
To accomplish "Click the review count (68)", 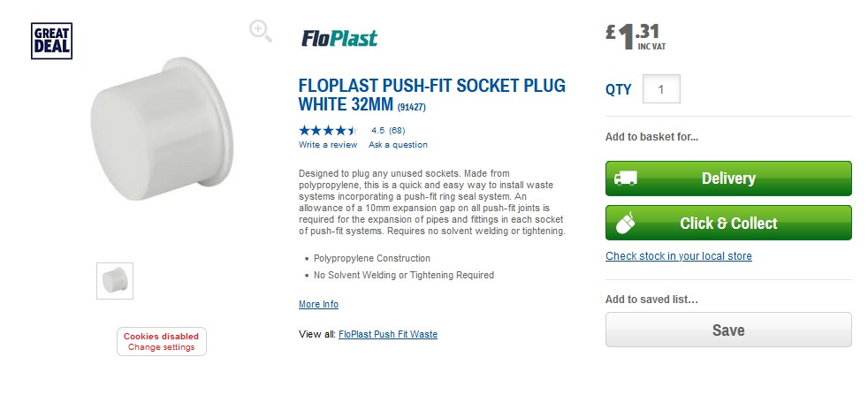I will (397, 131).
